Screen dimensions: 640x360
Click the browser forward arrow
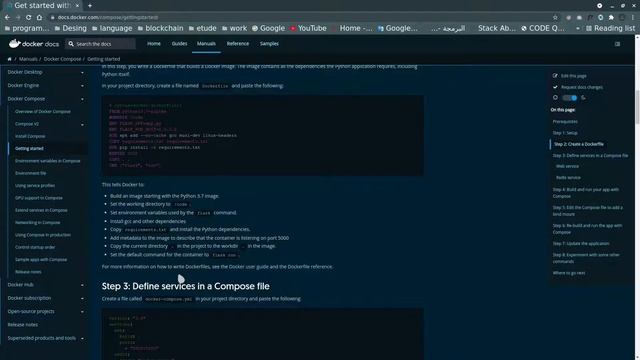pyautogui.click(x=18, y=18)
